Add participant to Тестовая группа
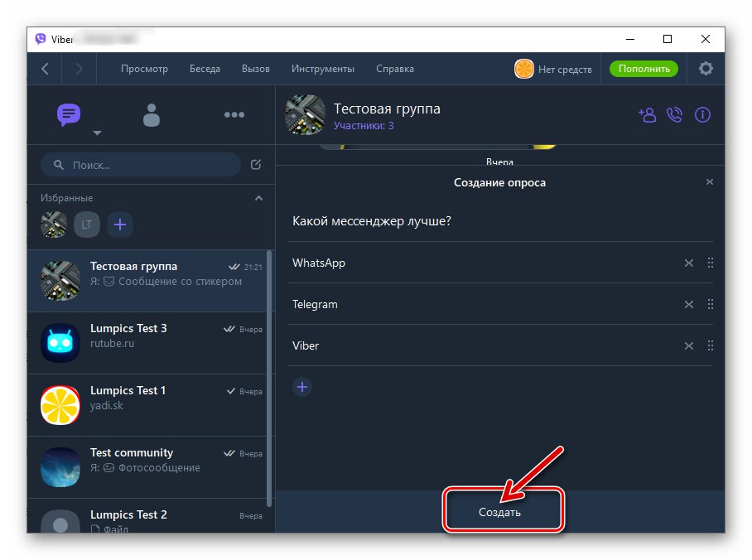 (647, 114)
